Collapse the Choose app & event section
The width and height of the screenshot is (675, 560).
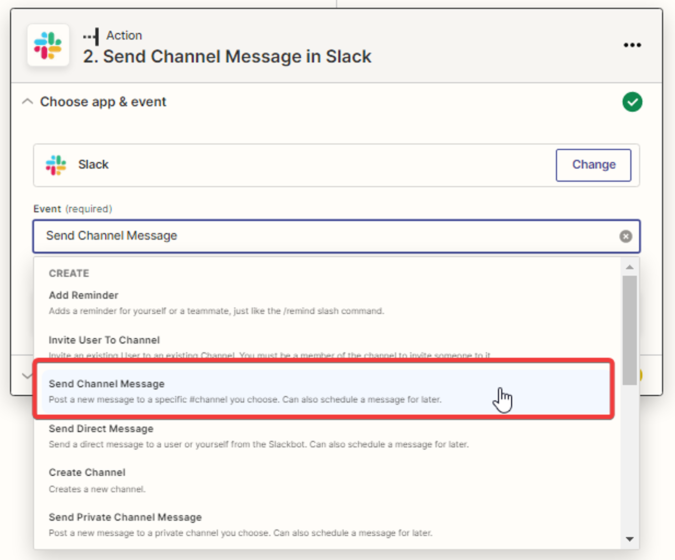(28, 102)
